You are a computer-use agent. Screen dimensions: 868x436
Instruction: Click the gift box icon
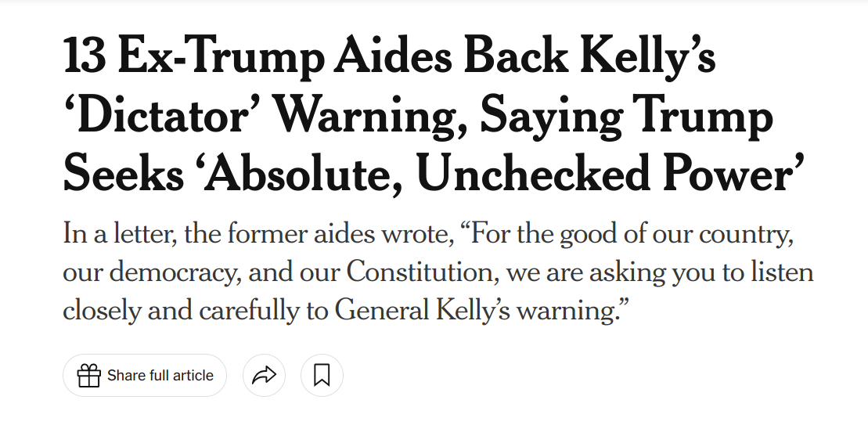pos(88,376)
